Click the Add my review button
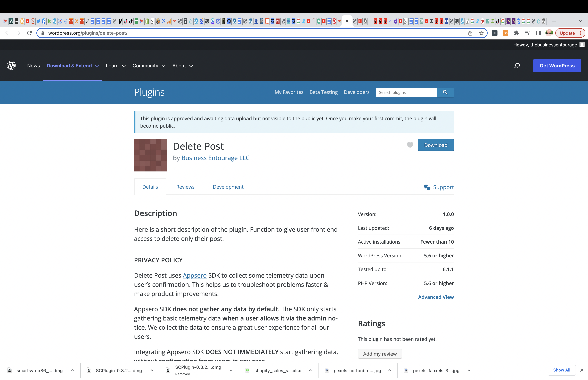Screen dimensions: 588x380 click(380, 354)
